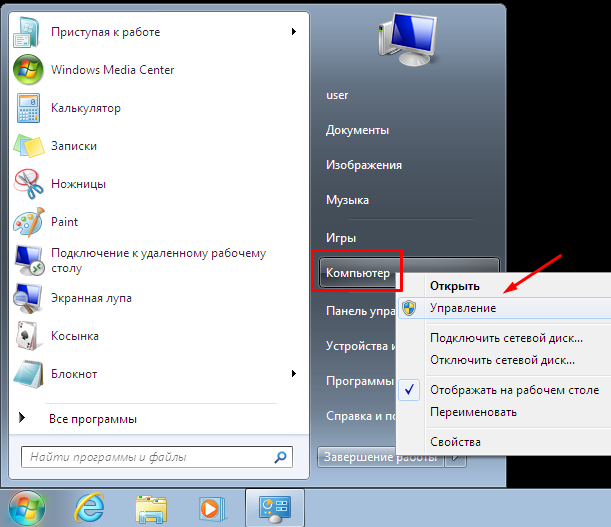
Task: Launch Windows Media Player from taskbar
Action: coord(212,509)
